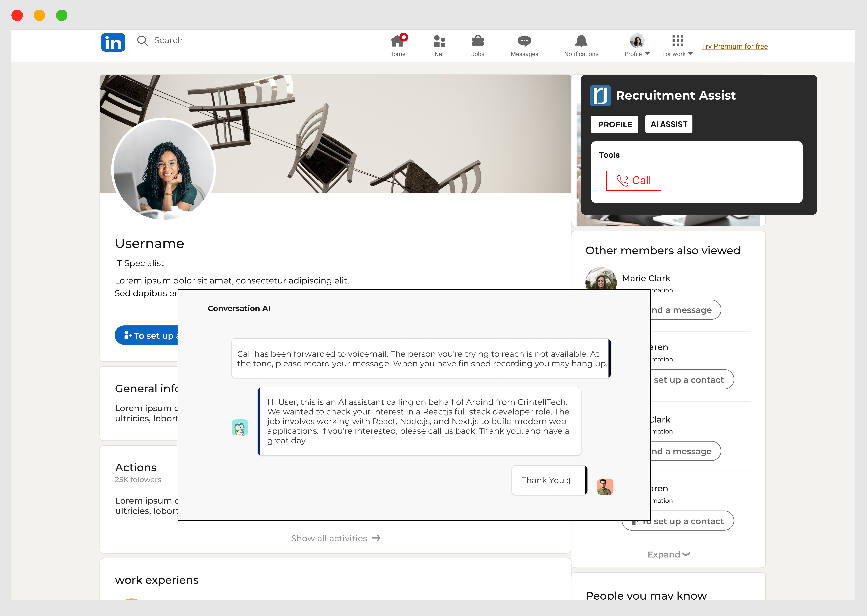The height and width of the screenshot is (616, 867).
Task: Open Messages speech bubble icon
Action: (524, 41)
